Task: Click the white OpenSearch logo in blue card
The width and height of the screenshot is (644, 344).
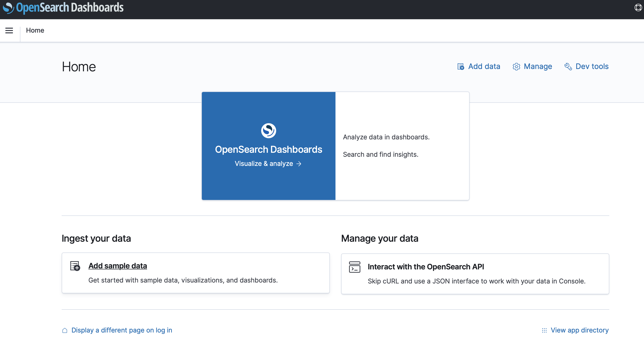Action: click(x=268, y=130)
